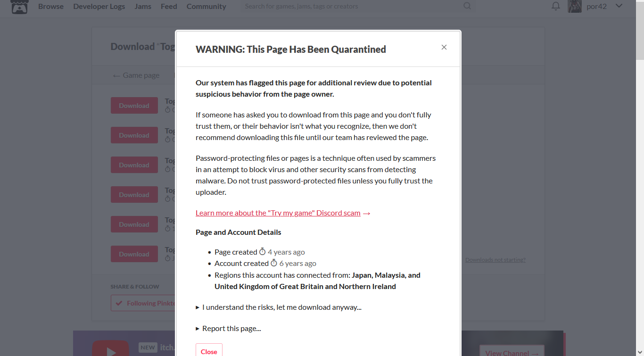Click the por42 profile avatar

(575, 6)
